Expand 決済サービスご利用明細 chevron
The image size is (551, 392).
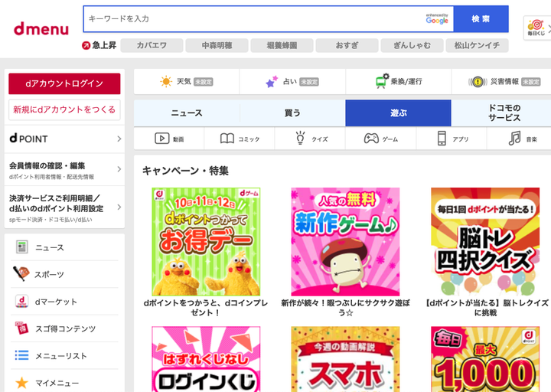[x=119, y=207]
